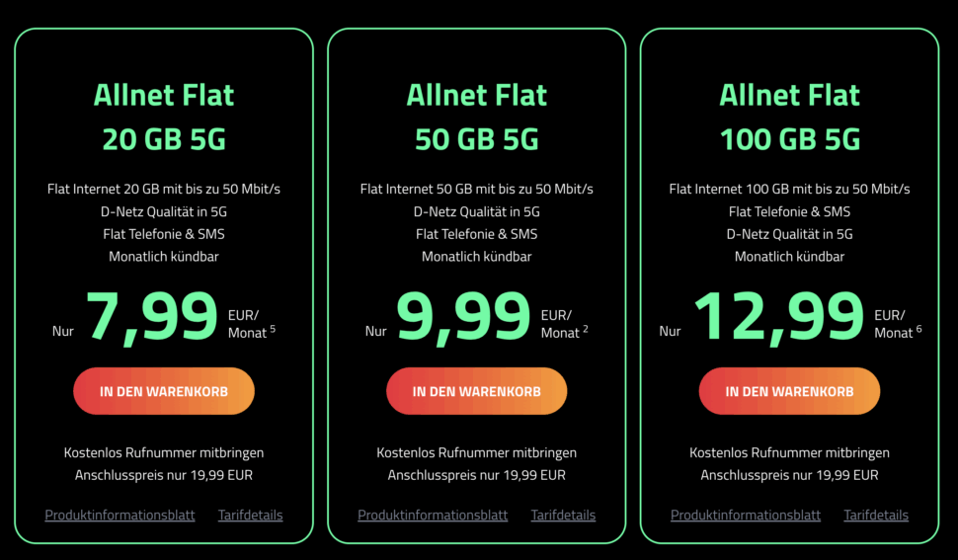Click the Allnet Flat 50 GB 5G heading
Viewport: 958px width, 560px height.
(x=477, y=118)
